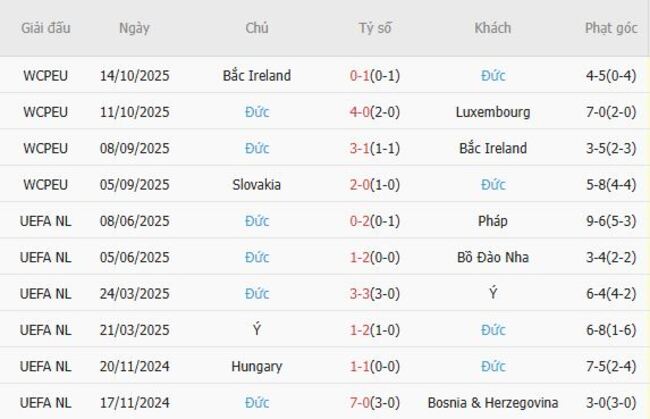This screenshot has height=419, width=650.
Task: Click the Phạt góc column header
Action: [610, 28]
